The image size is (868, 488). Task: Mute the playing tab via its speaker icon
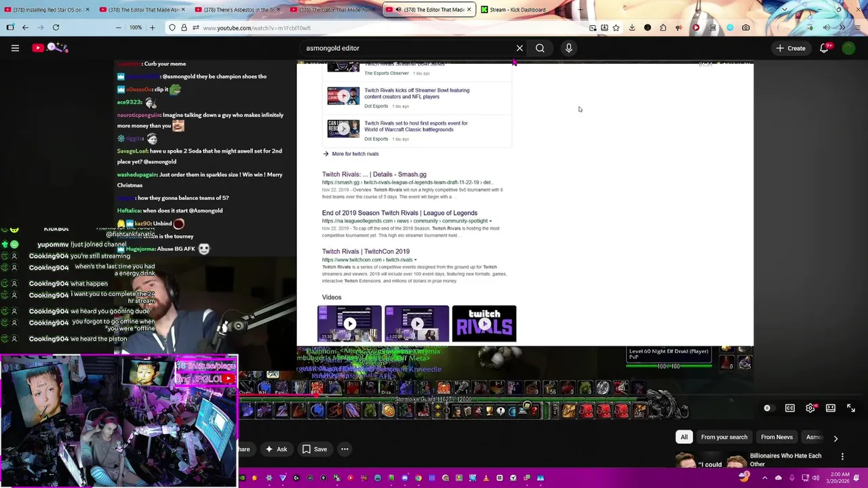(398, 9)
